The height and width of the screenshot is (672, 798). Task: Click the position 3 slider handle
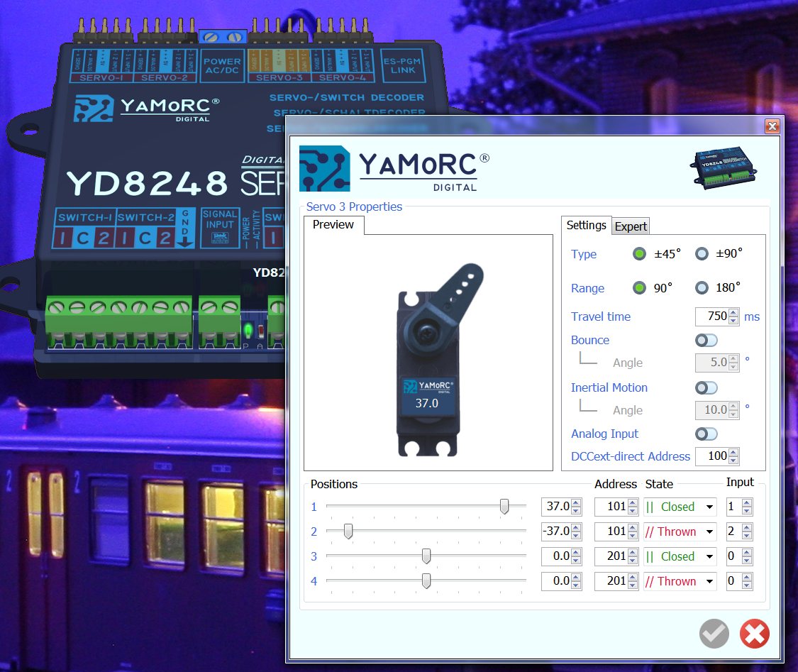click(426, 556)
